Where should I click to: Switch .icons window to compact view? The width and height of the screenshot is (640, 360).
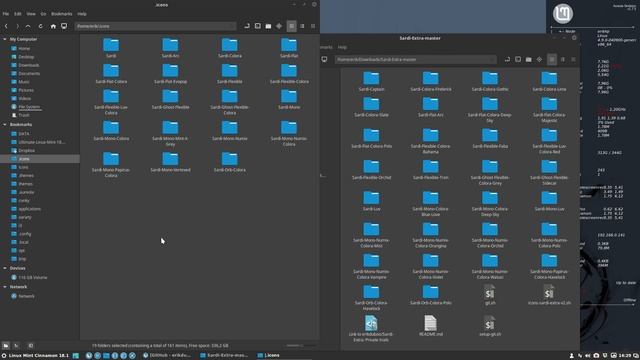[x=313, y=26]
